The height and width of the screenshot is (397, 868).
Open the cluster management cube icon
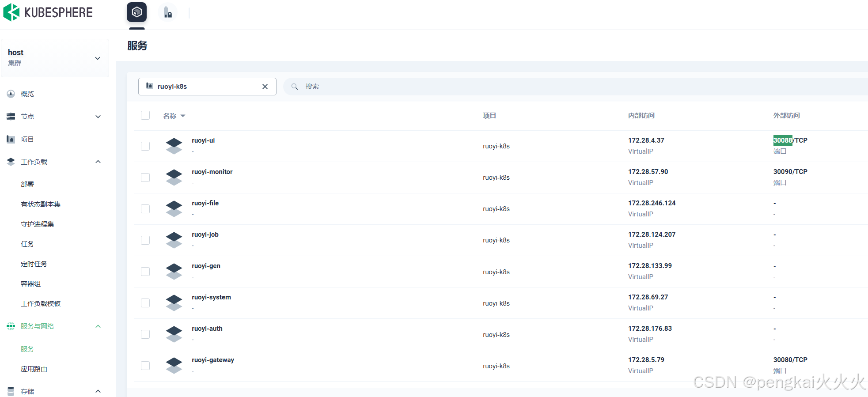(x=137, y=12)
